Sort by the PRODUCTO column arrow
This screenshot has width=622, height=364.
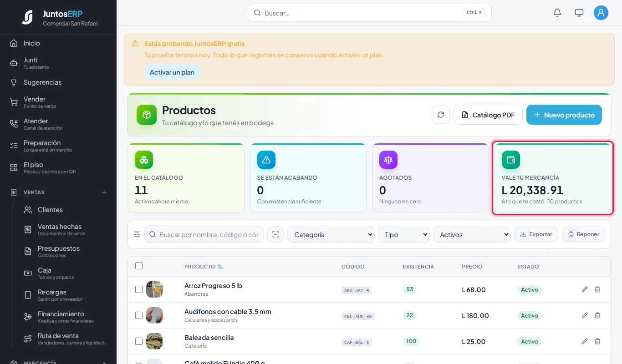220,267
